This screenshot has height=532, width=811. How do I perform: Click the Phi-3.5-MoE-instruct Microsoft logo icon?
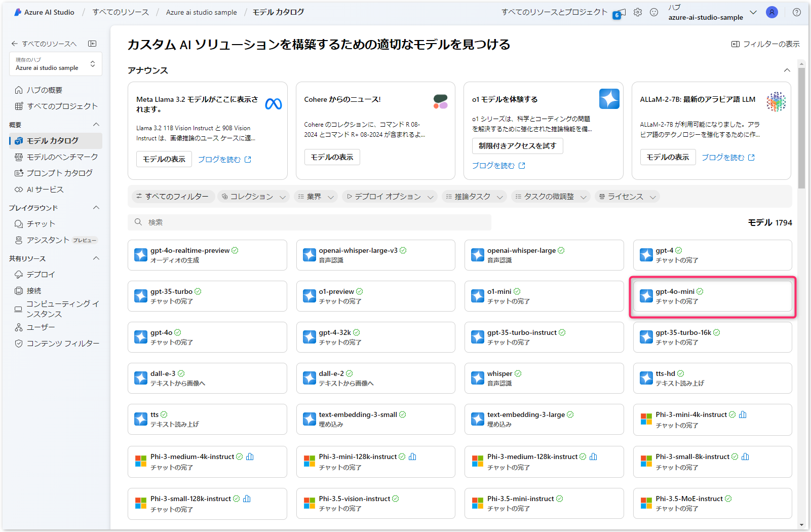tap(646, 503)
